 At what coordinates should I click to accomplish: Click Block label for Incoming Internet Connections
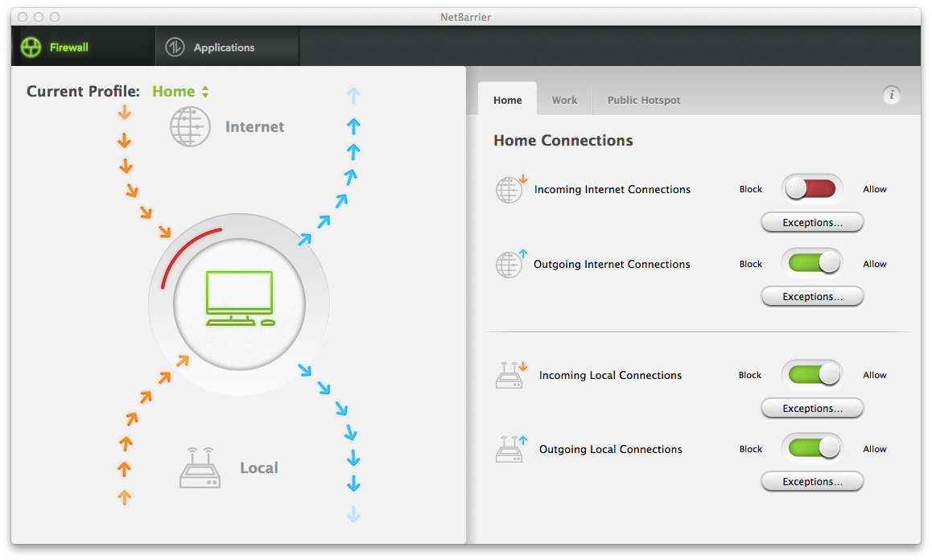[751, 189]
